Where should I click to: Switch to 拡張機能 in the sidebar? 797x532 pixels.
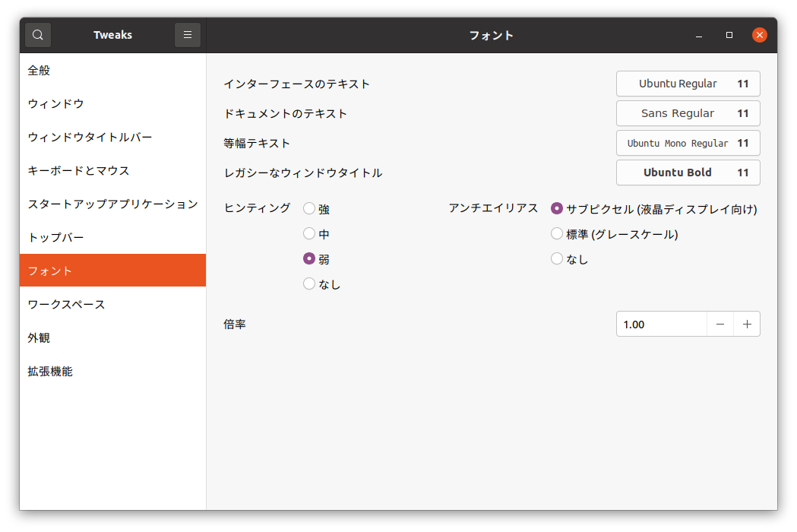pyautogui.click(x=50, y=372)
